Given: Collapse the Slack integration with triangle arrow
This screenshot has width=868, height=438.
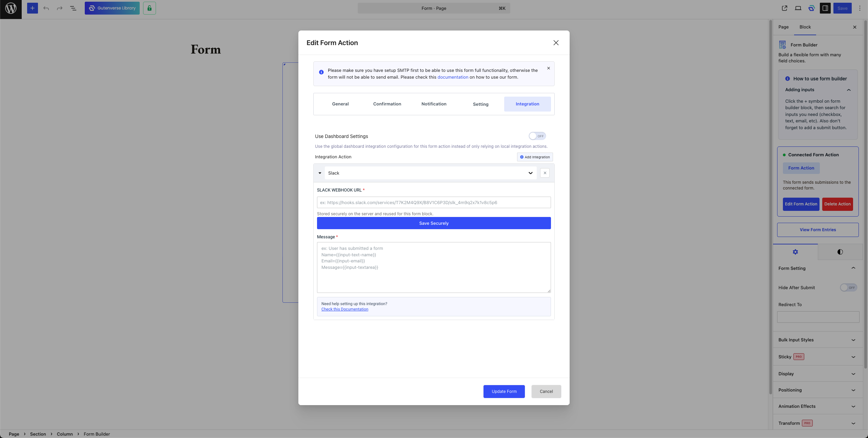Looking at the screenshot, I should tap(320, 173).
